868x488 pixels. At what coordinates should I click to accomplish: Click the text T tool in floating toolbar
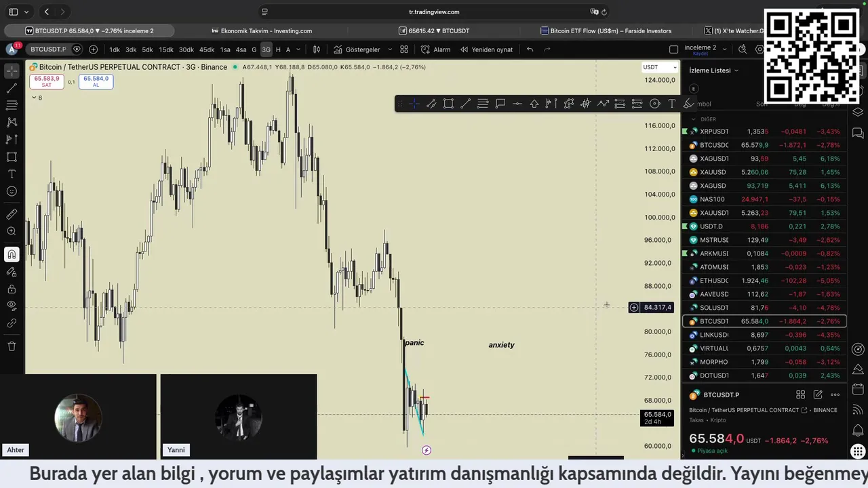[x=672, y=104]
